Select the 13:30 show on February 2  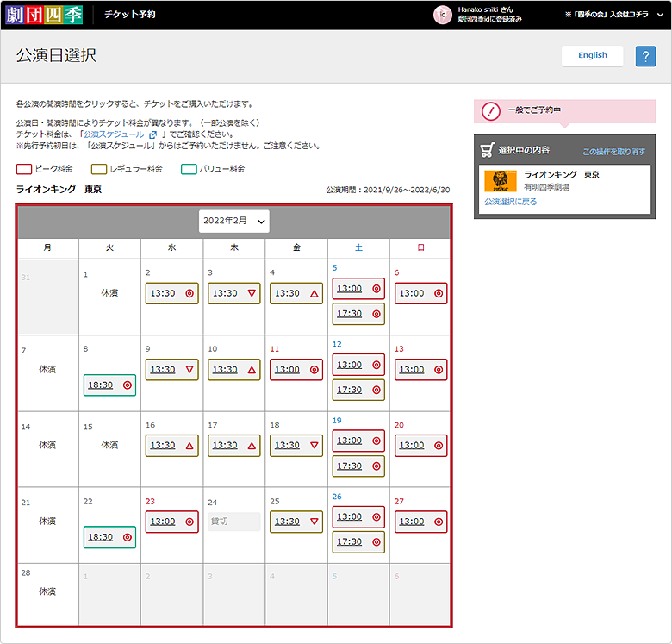171,293
